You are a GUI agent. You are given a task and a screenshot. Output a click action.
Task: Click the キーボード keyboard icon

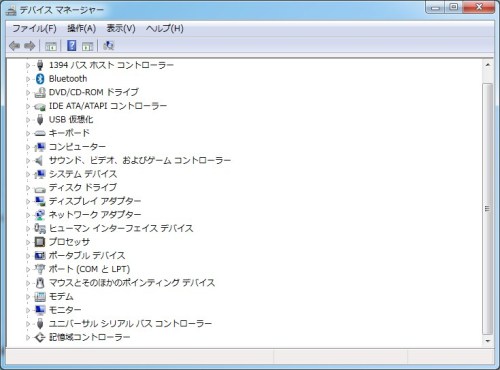pos(40,133)
